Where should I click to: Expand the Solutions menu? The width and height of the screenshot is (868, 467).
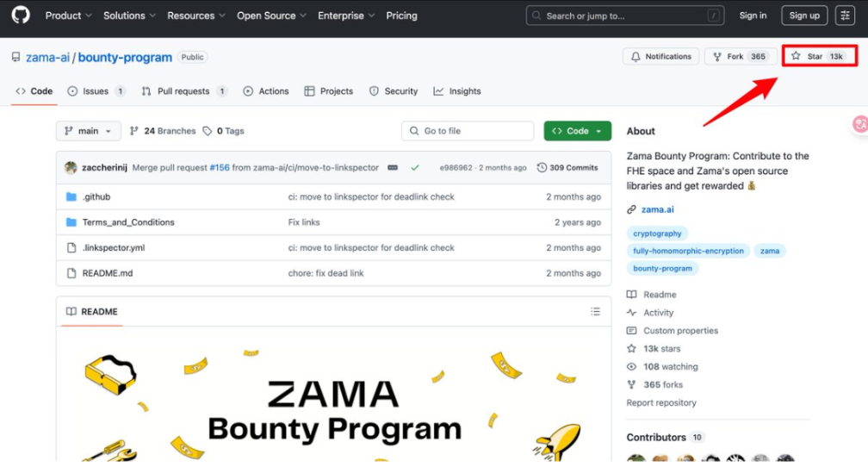coord(129,16)
